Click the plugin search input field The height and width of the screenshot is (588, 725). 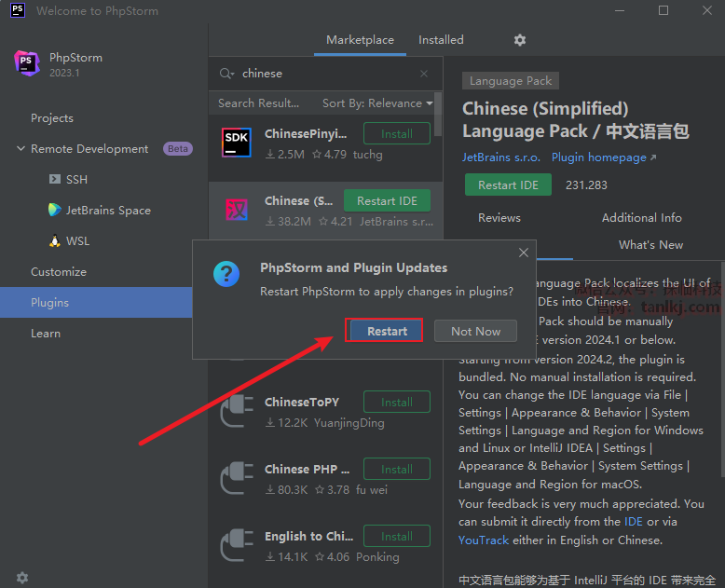326,74
